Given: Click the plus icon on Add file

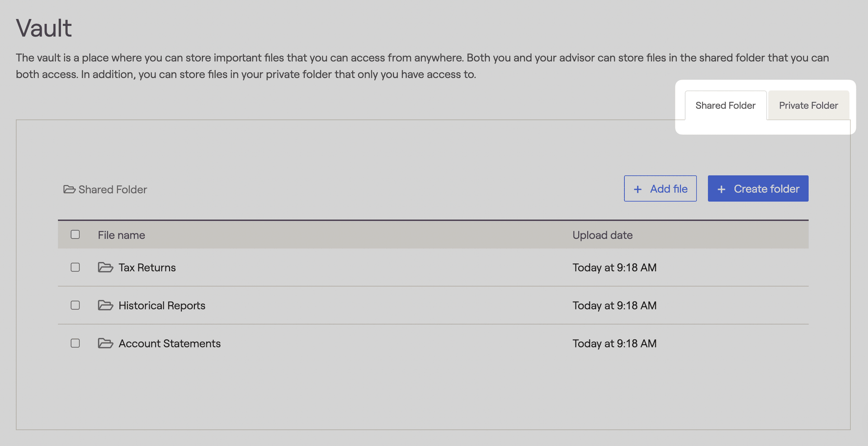Looking at the screenshot, I should tap(637, 189).
